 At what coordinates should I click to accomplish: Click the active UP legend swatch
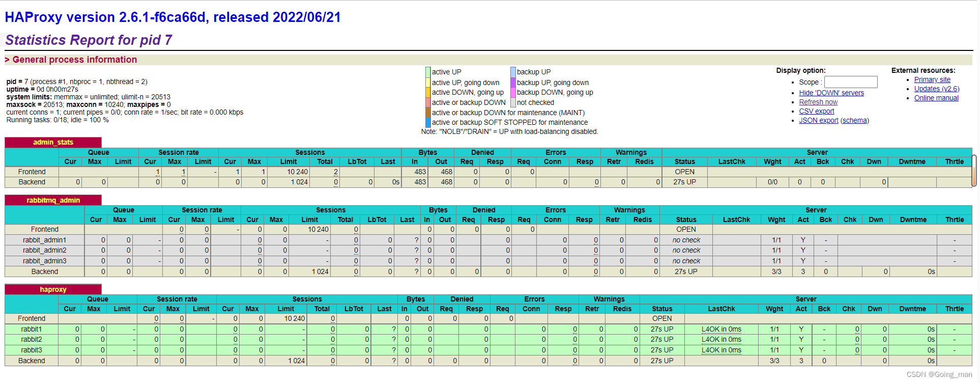coord(428,72)
